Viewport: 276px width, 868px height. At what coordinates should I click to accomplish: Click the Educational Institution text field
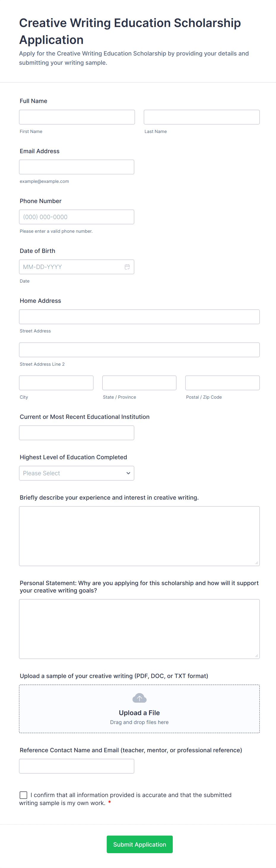click(x=77, y=433)
